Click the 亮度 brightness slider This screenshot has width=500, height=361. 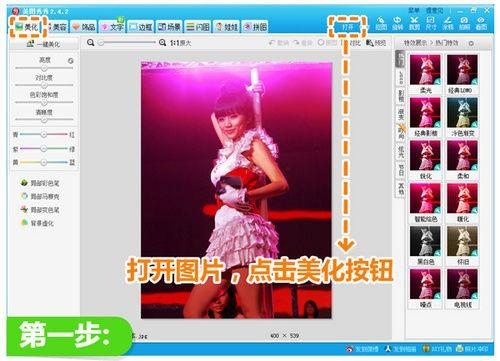pos(44,68)
